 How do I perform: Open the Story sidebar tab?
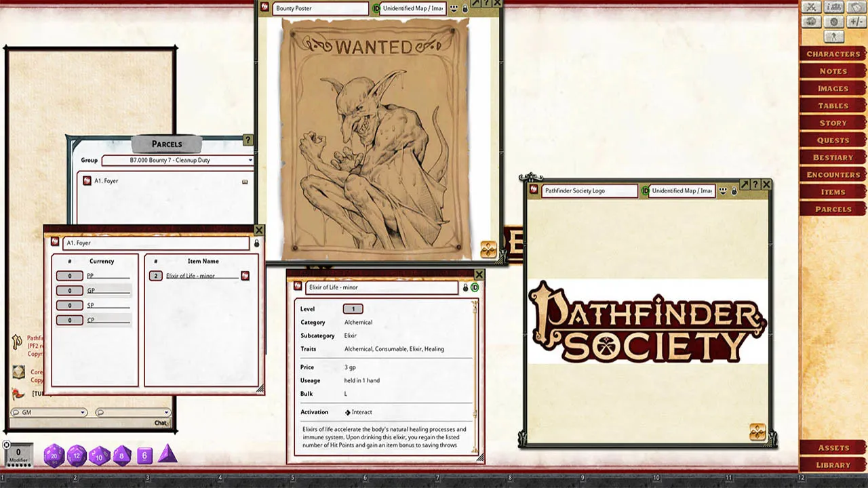[833, 123]
